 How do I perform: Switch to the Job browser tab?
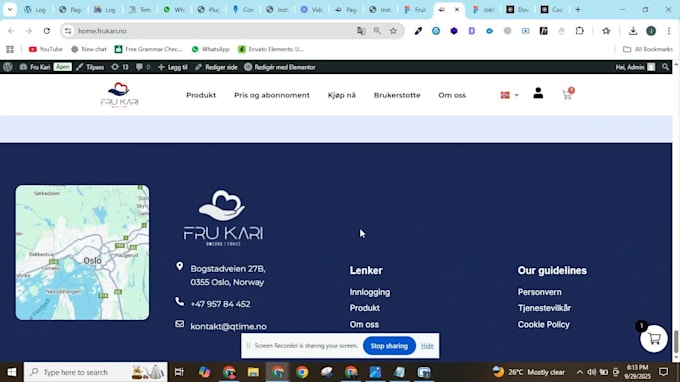(x=483, y=10)
